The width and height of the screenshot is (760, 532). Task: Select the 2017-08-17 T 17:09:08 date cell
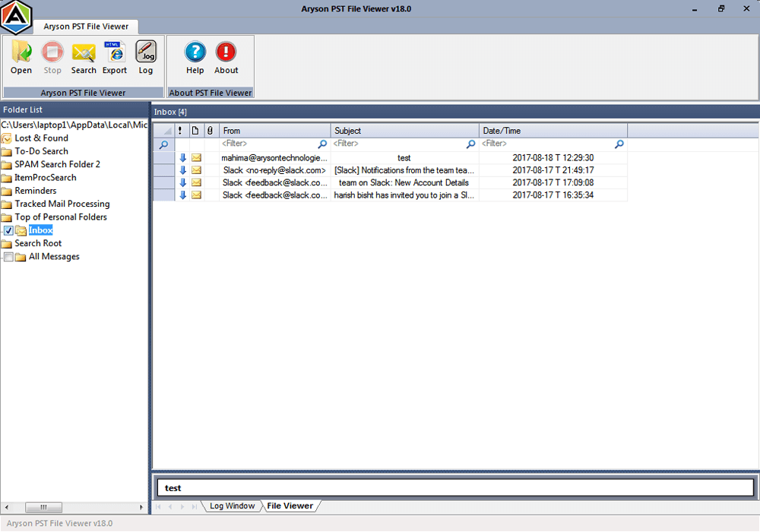pos(553,182)
